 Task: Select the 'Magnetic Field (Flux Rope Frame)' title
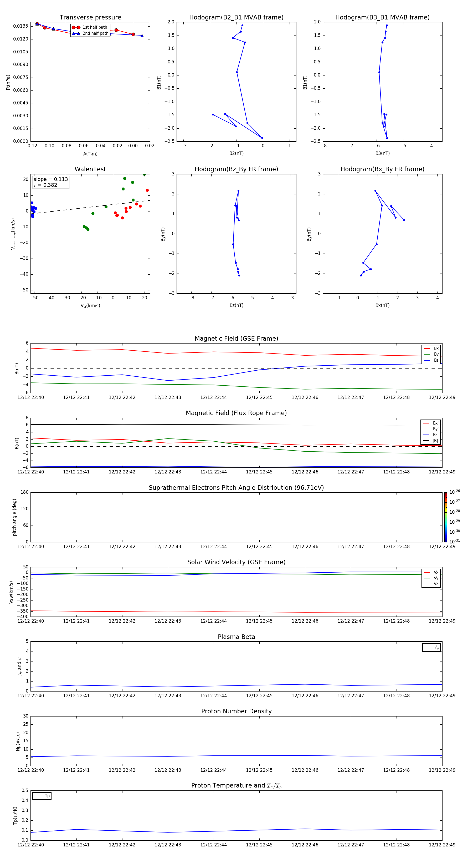tap(236, 413)
